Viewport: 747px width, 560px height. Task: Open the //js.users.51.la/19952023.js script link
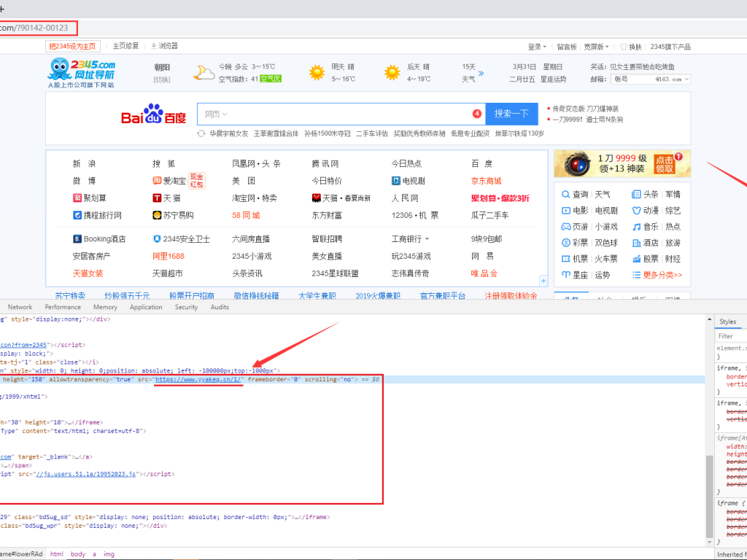86,474
